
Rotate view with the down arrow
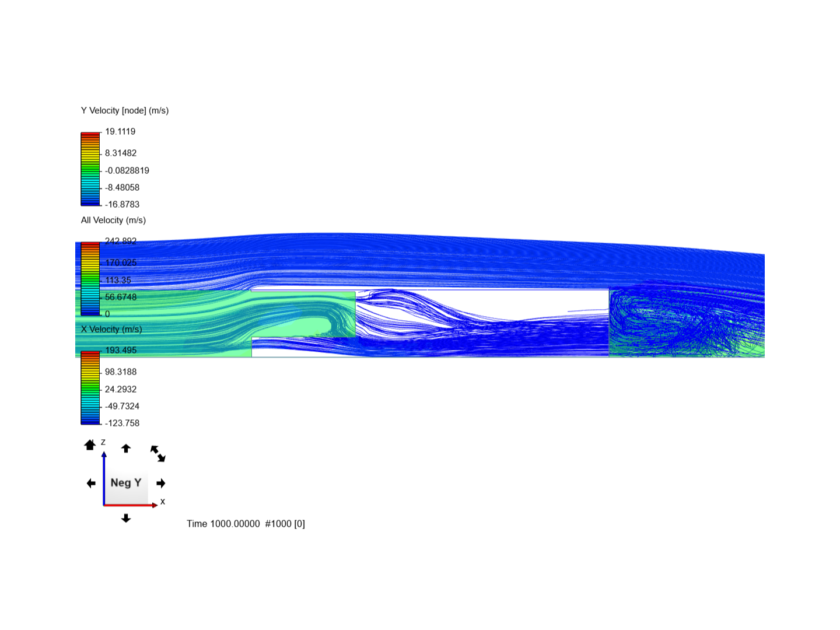[x=126, y=518]
